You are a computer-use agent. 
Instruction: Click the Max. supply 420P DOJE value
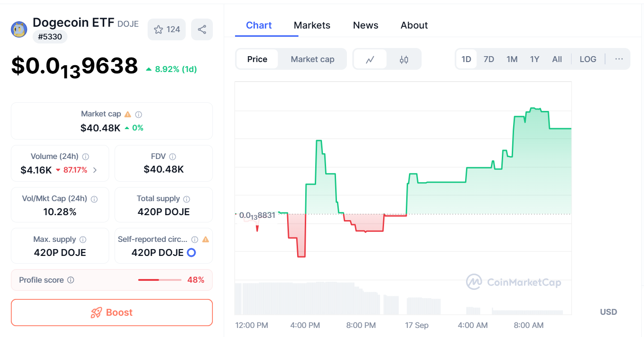(60, 253)
